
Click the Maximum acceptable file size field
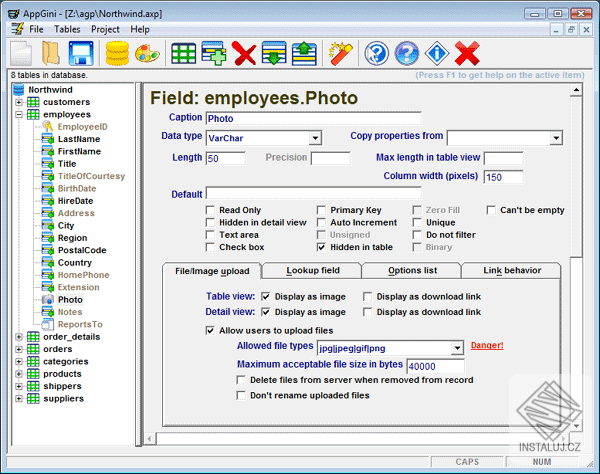coord(435,366)
